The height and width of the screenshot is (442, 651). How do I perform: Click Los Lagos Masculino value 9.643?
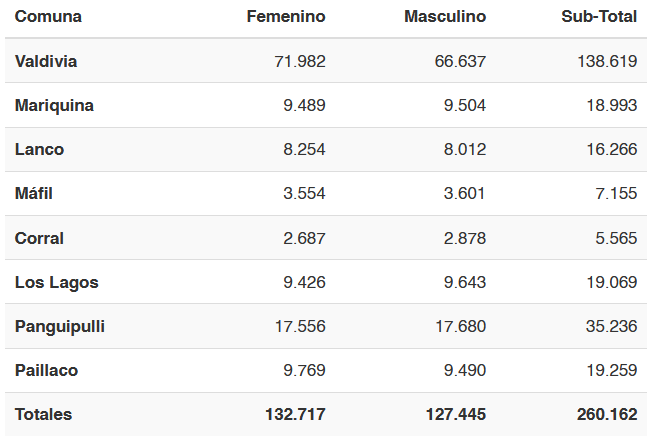pyautogui.click(x=465, y=282)
